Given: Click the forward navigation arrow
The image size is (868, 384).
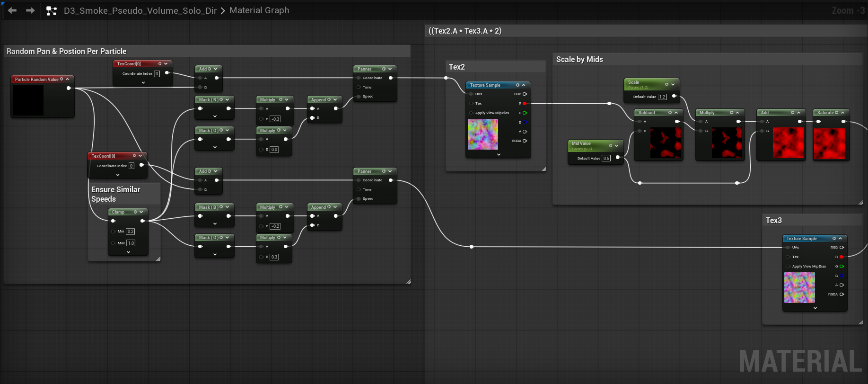Looking at the screenshot, I should [30, 10].
